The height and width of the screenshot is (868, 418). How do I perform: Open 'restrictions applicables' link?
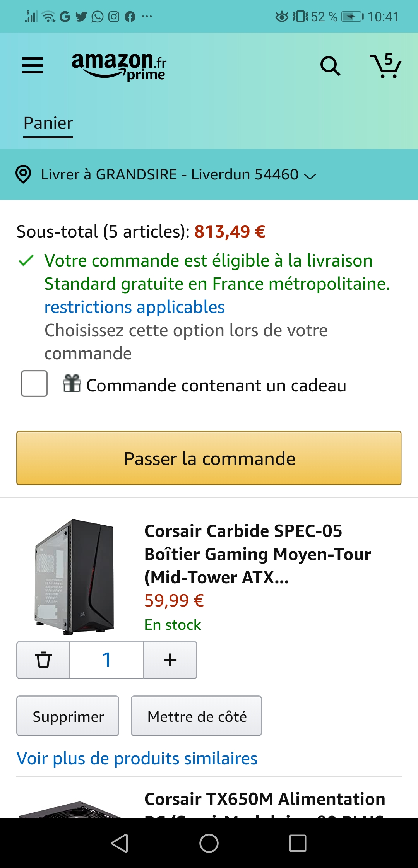click(x=134, y=307)
